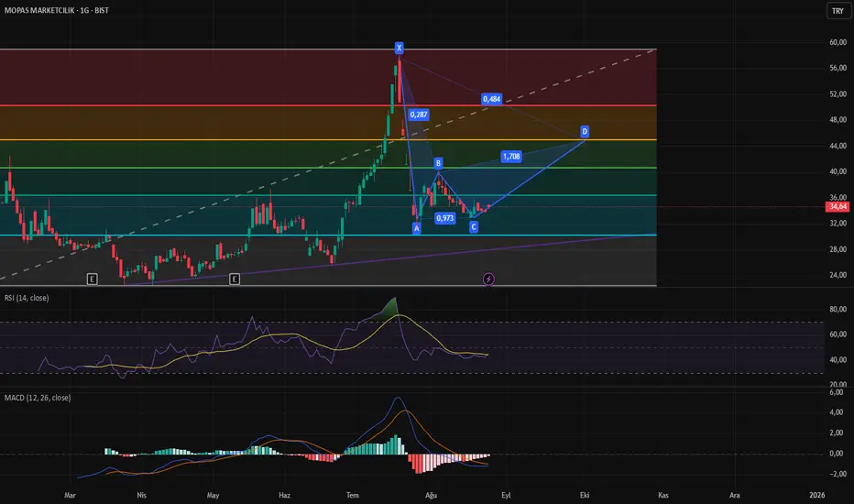The height and width of the screenshot is (504, 854).
Task: Click the 2026 label on time axis
Action: pos(817,495)
